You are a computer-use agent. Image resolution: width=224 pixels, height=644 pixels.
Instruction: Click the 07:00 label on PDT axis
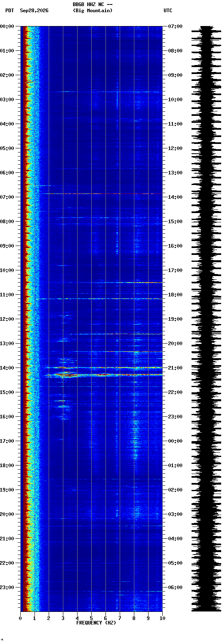7,197
